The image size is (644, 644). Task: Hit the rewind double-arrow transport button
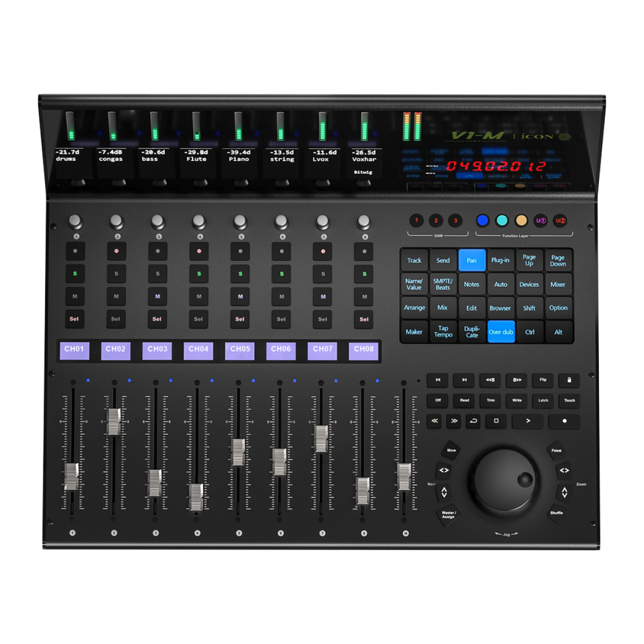435,421
